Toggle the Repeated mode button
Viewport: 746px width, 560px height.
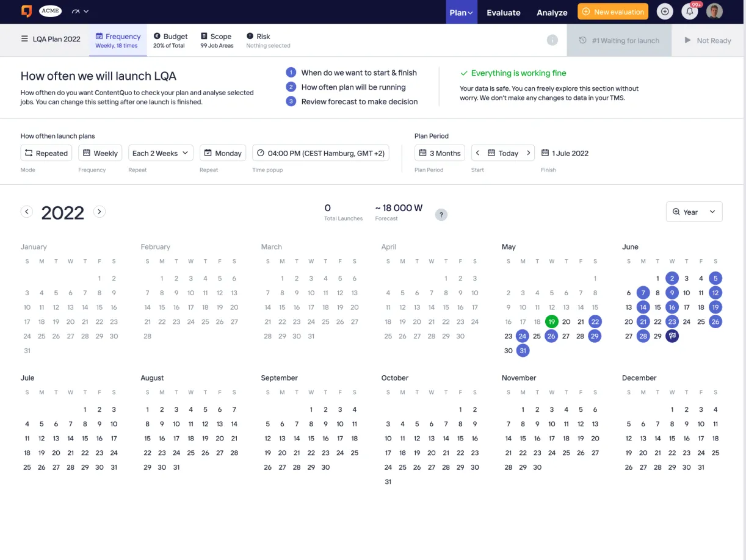click(46, 153)
